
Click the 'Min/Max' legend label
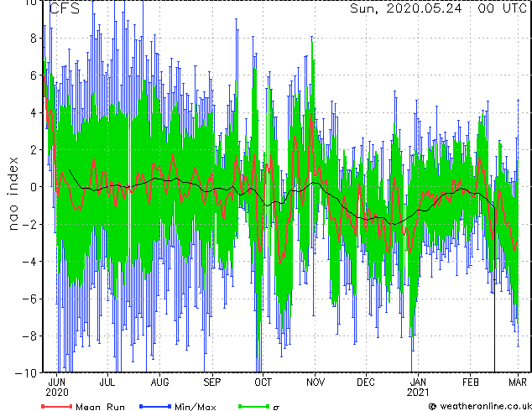(195, 407)
